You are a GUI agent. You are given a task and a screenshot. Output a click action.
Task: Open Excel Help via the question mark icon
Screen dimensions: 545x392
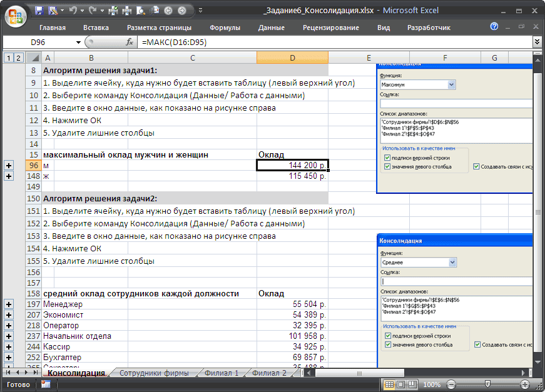pos(494,26)
